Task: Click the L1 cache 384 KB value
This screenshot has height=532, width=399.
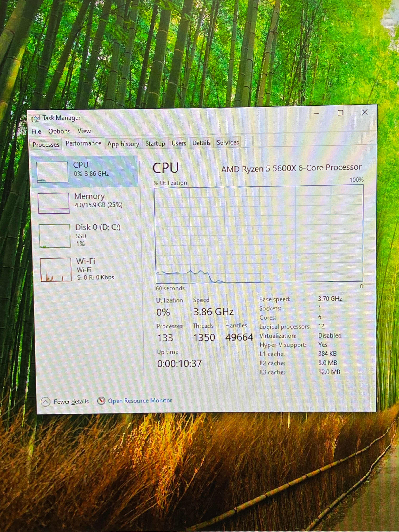Action: coord(327,353)
